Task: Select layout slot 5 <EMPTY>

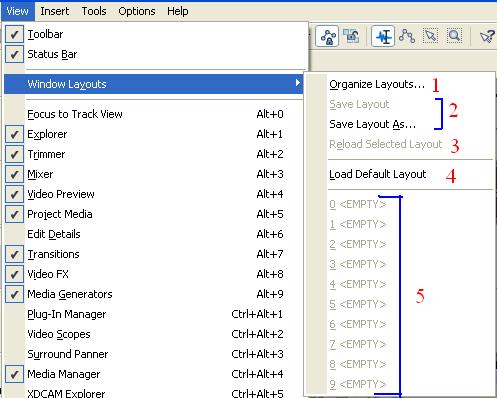Action: click(358, 304)
